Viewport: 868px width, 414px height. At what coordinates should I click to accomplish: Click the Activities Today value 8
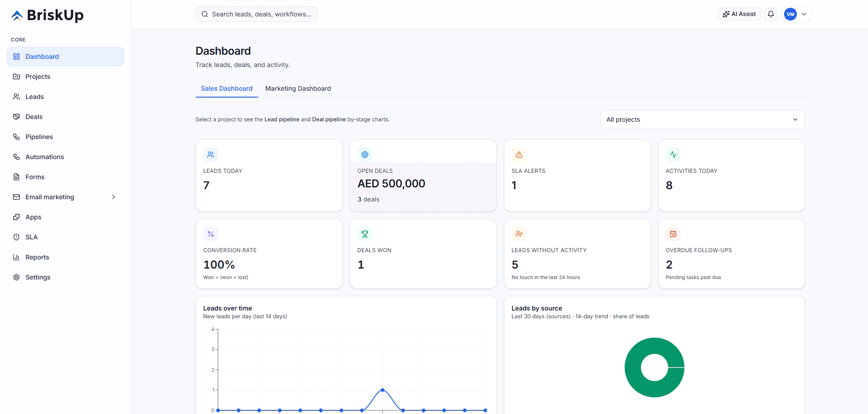click(x=669, y=185)
